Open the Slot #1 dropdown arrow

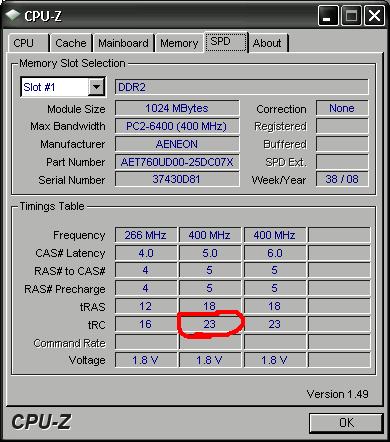[96, 87]
